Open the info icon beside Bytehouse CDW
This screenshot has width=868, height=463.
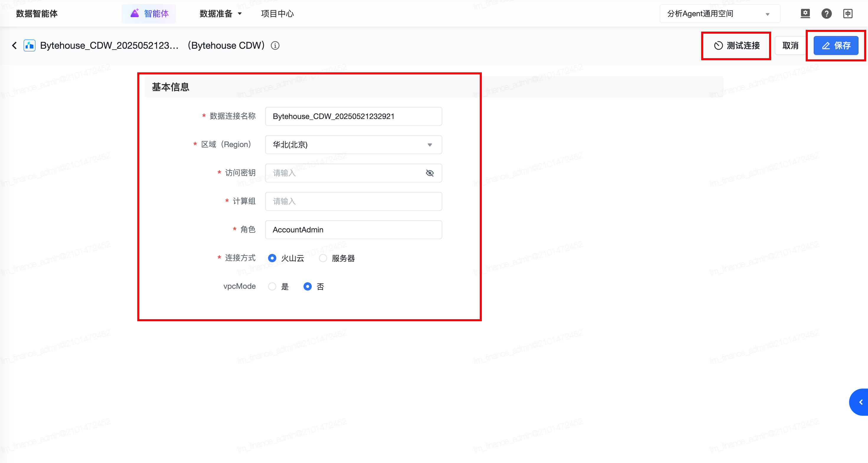(x=275, y=45)
